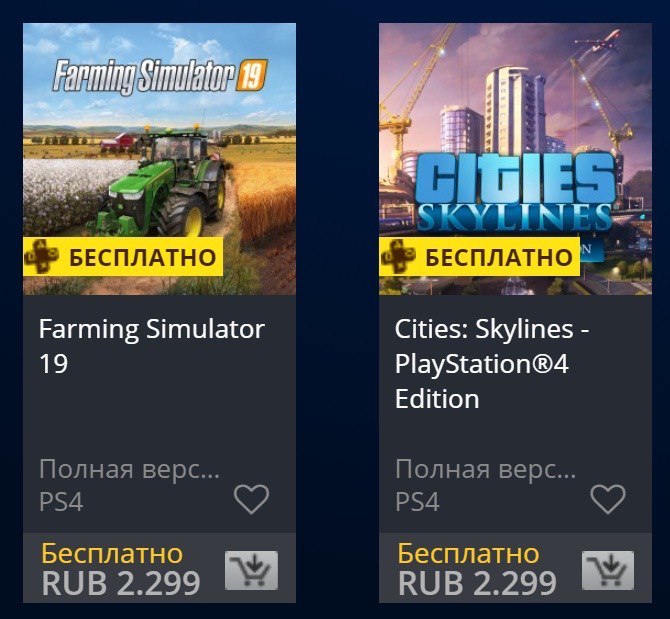This screenshot has height=619, width=670.
Task: Add Farming Simulator 19 to wishlist heart
Action: pos(252,499)
